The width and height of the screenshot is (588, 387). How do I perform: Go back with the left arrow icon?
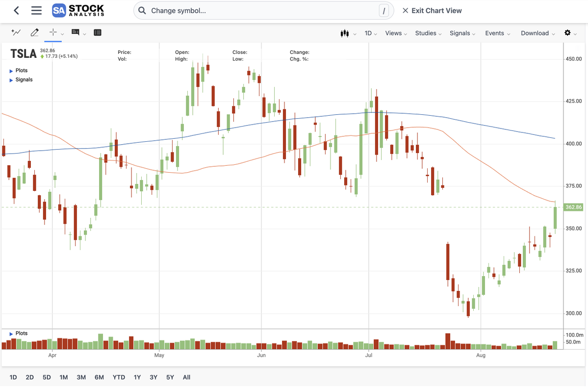coord(17,10)
